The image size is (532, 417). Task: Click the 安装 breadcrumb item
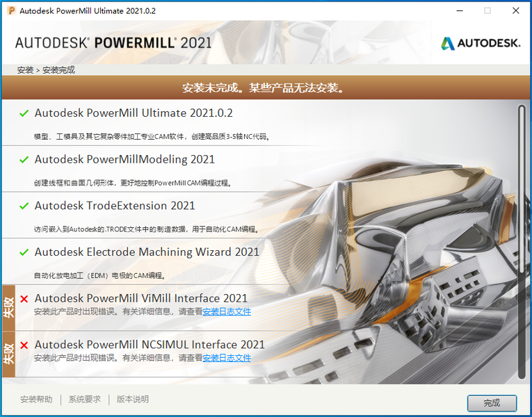26,70
